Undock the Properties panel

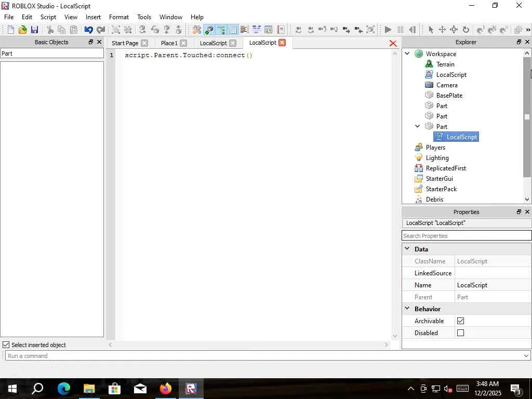click(519, 212)
